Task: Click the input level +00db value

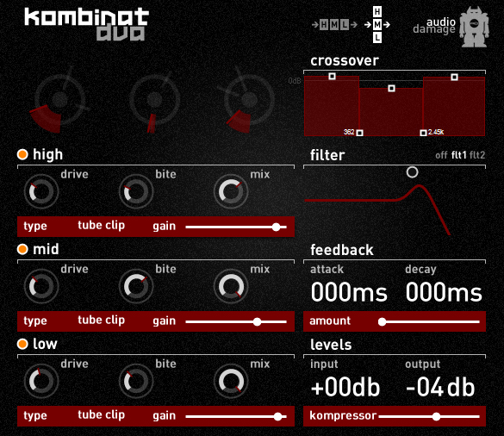Action: pos(345,387)
